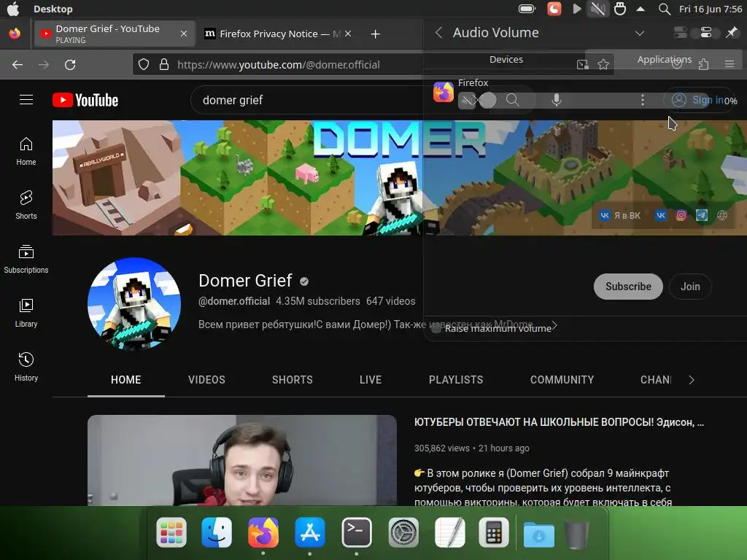Open Shorts in the sidebar

(x=26, y=205)
